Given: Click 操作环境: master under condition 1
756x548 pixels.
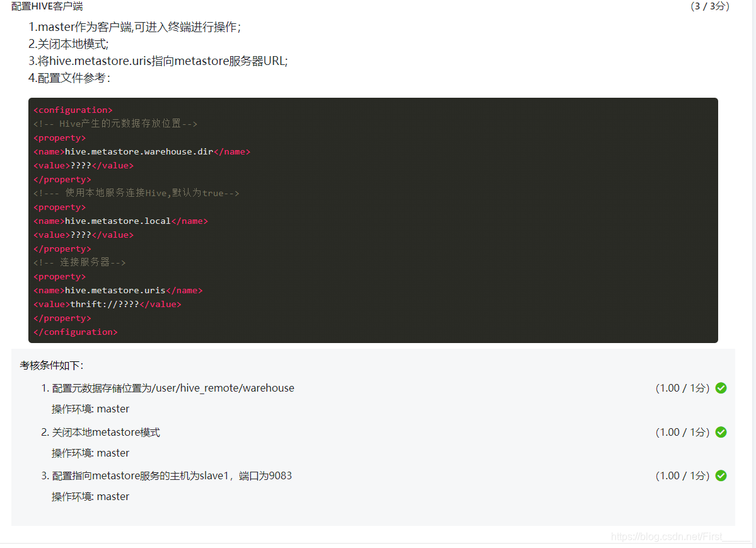Looking at the screenshot, I should pyautogui.click(x=91, y=409).
